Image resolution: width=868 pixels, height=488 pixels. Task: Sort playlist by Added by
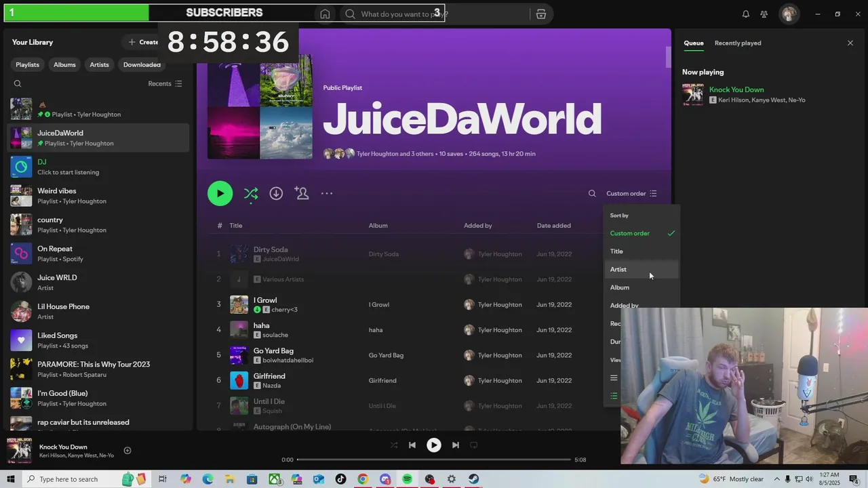point(624,305)
